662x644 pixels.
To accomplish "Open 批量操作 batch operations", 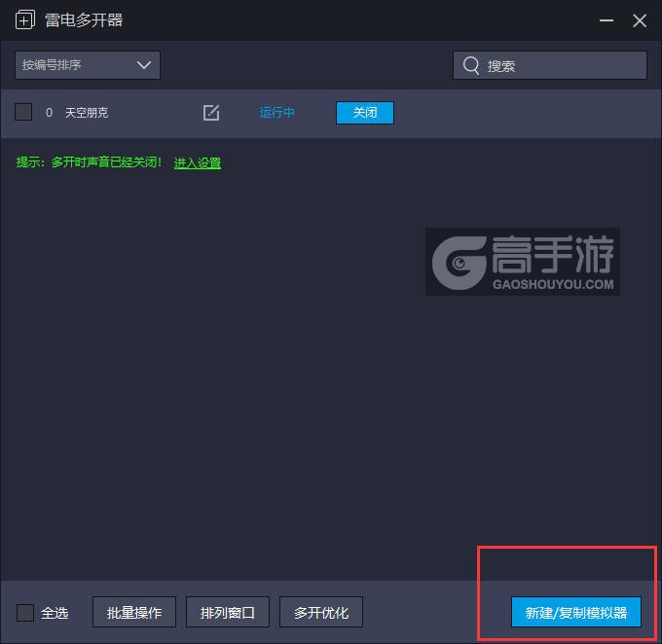I will pyautogui.click(x=134, y=612).
